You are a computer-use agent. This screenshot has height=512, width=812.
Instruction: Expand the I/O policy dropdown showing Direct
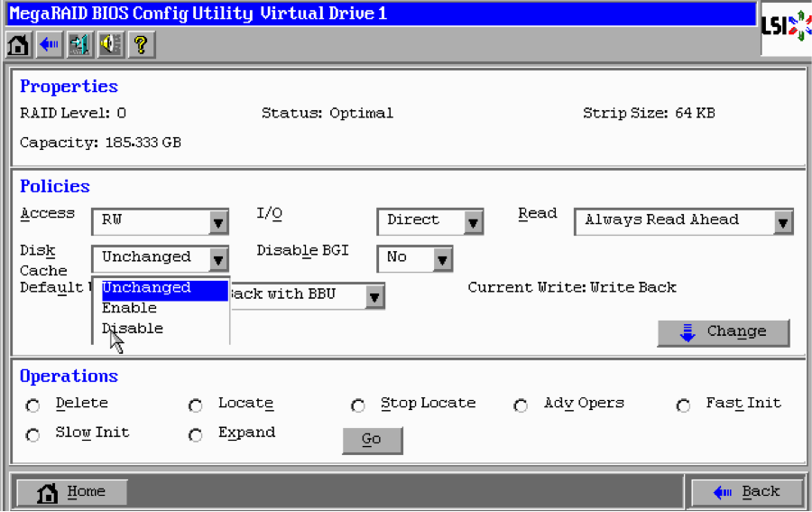473,222
